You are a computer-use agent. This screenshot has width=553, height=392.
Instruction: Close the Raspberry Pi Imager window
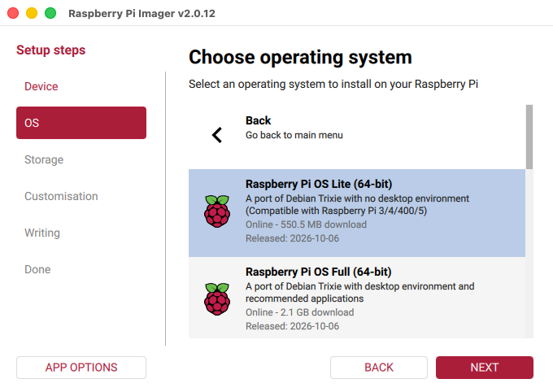[x=13, y=13]
